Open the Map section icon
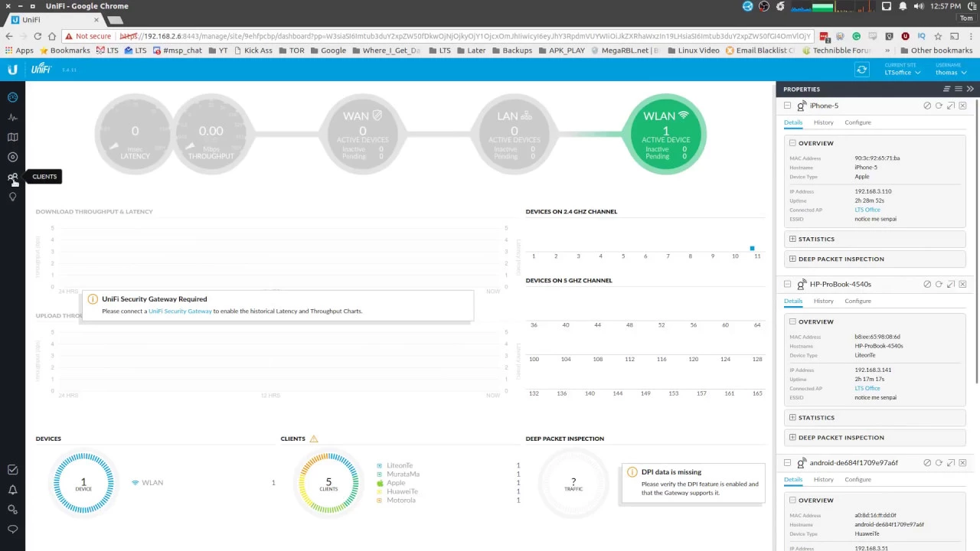This screenshot has height=551, width=980. [x=12, y=137]
